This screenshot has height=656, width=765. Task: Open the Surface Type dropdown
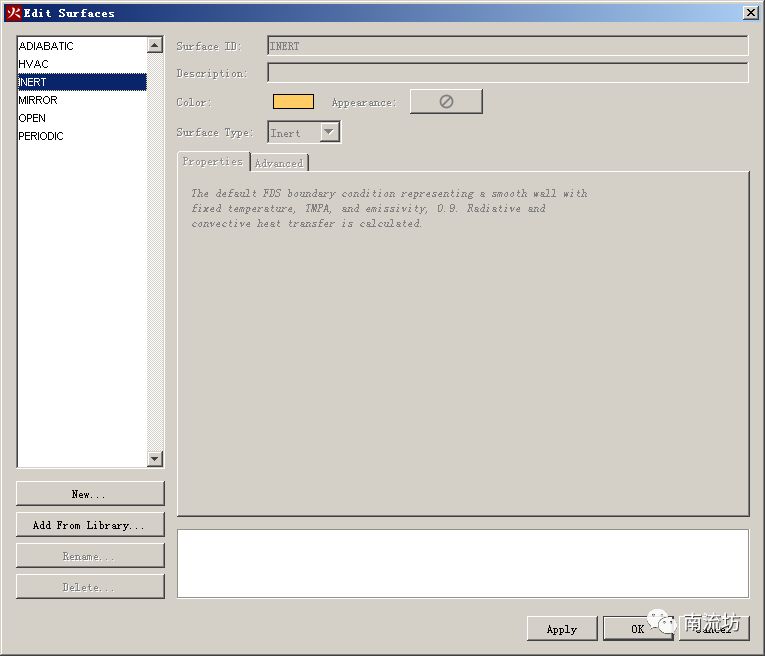click(329, 132)
